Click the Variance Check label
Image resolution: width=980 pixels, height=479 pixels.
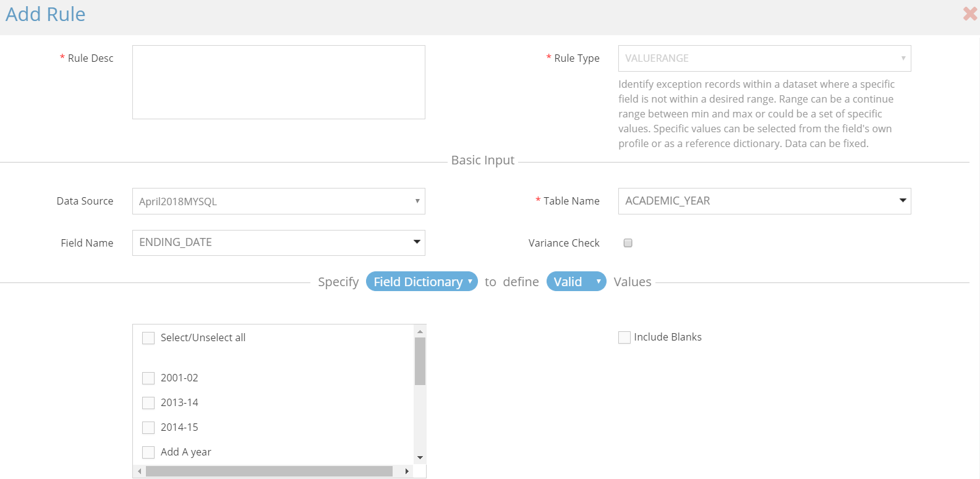coord(564,243)
